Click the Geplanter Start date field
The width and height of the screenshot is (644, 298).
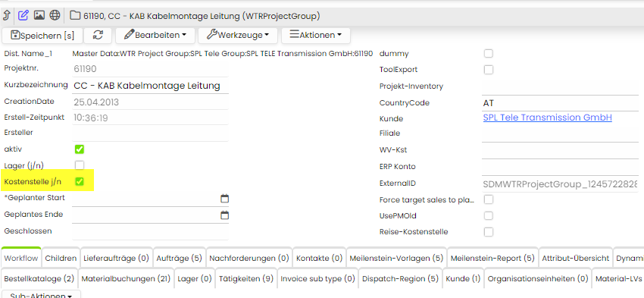145,199
